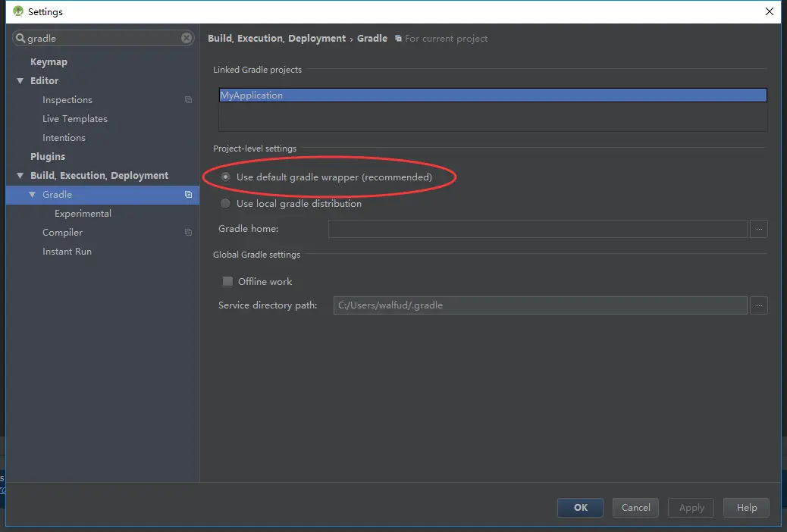Click the Gradle breadcrumb title

coord(372,39)
